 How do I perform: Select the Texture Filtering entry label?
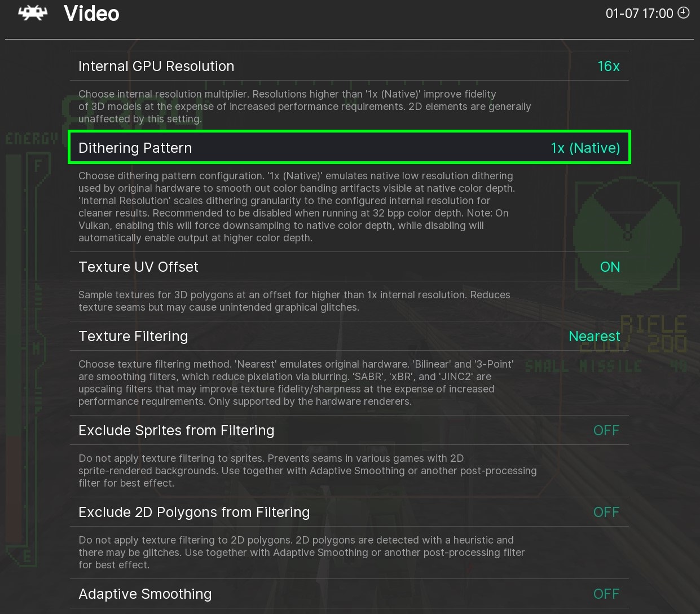tap(133, 336)
